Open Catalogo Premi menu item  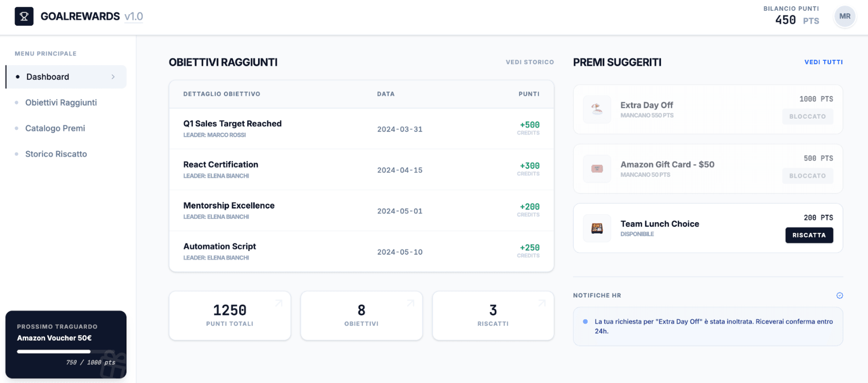55,128
